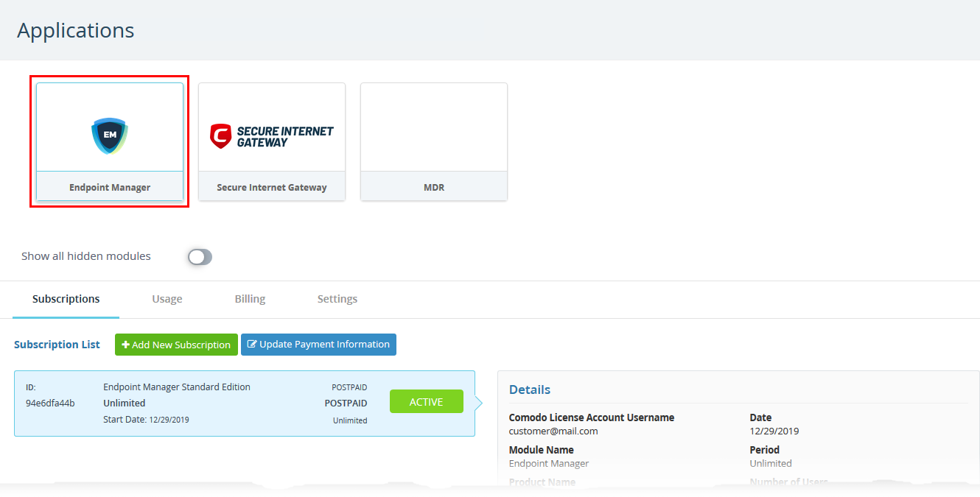Image resolution: width=980 pixels, height=497 pixels.
Task: Click the Period label in Details
Action: click(765, 450)
